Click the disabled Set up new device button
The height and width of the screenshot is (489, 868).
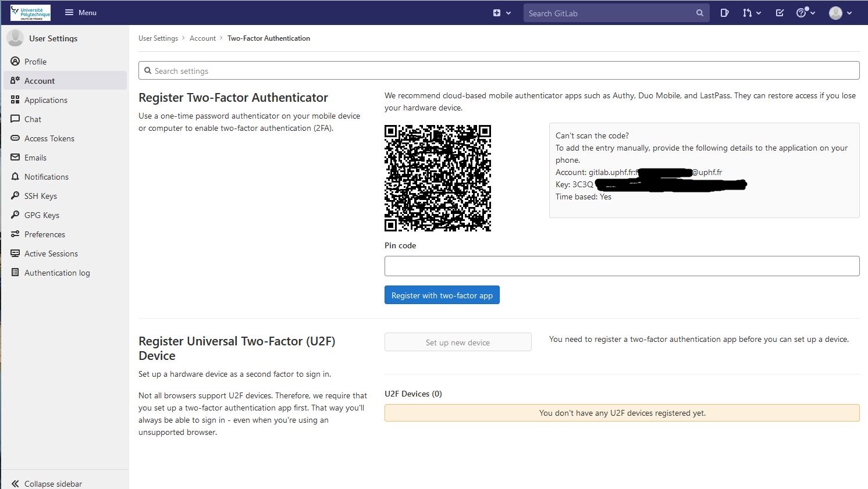click(458, 342)
